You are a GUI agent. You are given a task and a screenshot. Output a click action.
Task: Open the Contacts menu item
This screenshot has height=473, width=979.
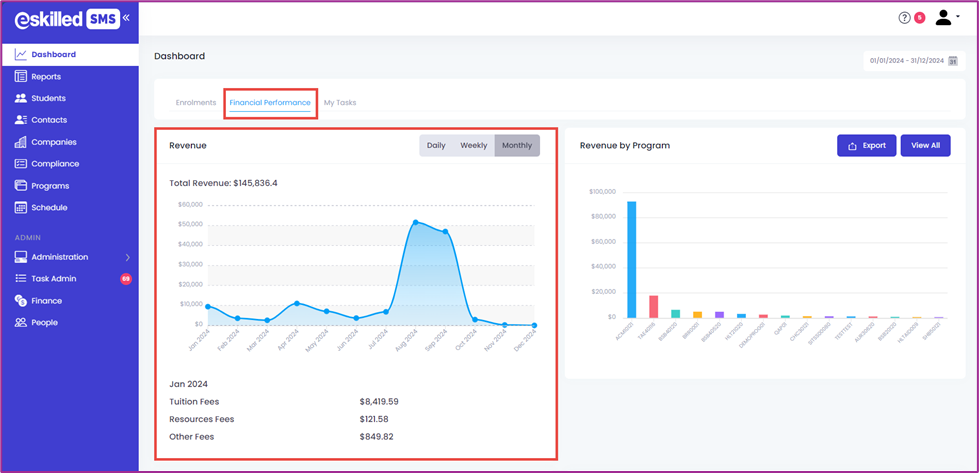pos(49,120)
